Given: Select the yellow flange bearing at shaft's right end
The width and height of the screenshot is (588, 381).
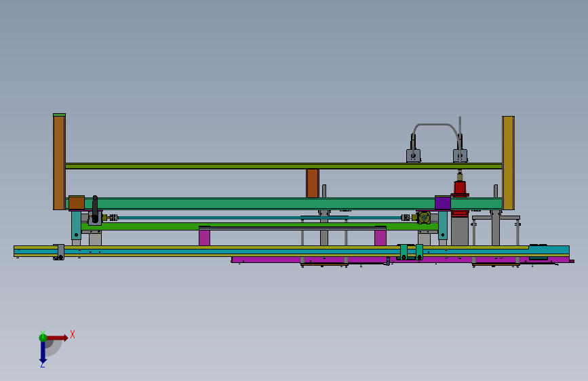Looking at the screenshot, I should tap(424, 218).
